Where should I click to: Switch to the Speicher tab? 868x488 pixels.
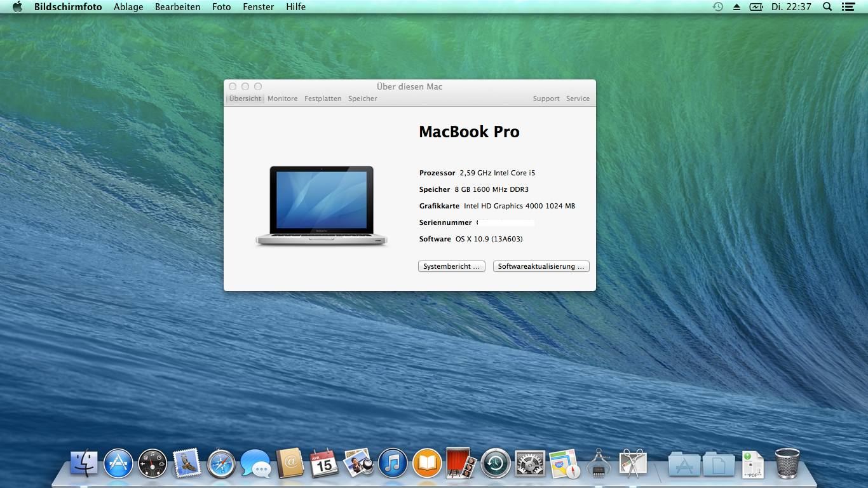[x=363, y=98]
